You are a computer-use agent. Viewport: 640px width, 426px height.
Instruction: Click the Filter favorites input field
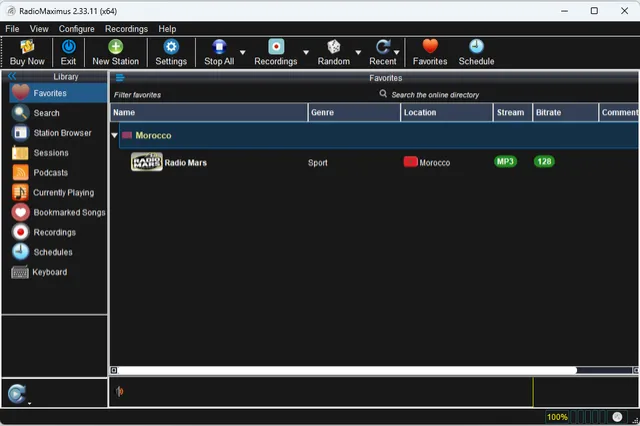coord(241,95)
